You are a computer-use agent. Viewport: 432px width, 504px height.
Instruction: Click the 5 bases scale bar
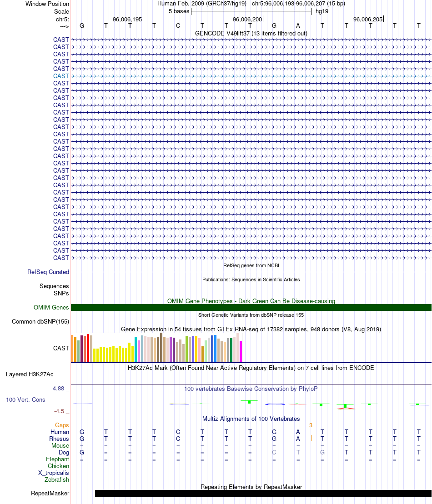point(251,11)
